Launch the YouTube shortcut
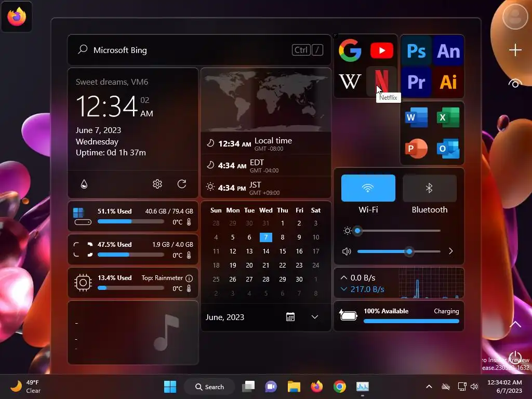Image resolution: width=532 pixels, height=399 pixels. pos(382,50)
